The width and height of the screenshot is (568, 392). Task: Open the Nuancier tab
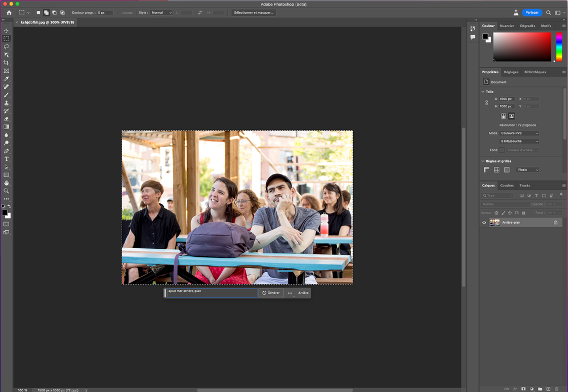(x=507, y=26)
